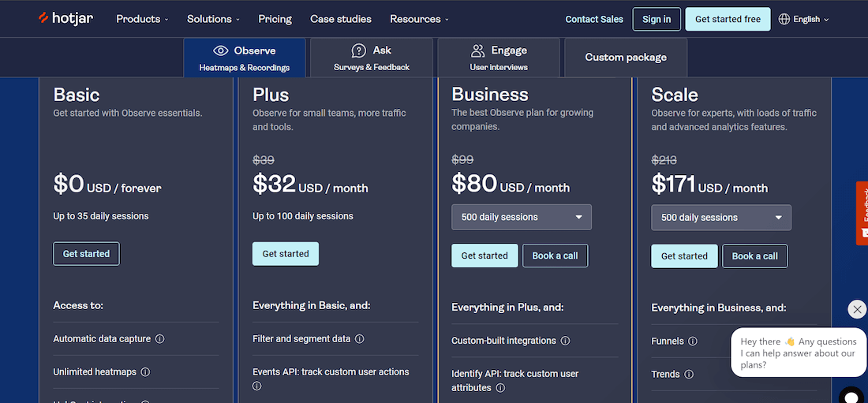
Task: Click Get started on the Basic plan
Action: pyautogui.click(x=86, y=253)
